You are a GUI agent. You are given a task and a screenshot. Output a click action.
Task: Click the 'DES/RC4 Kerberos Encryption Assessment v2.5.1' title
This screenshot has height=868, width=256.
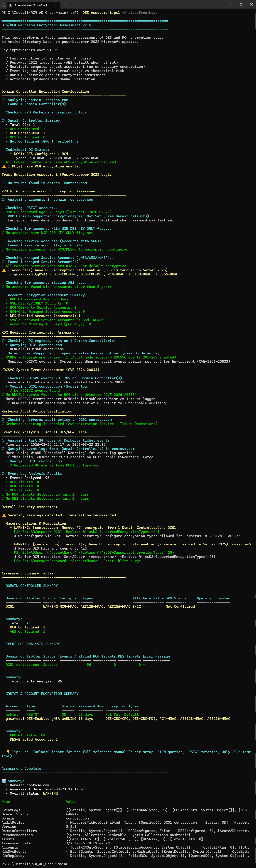48,25
